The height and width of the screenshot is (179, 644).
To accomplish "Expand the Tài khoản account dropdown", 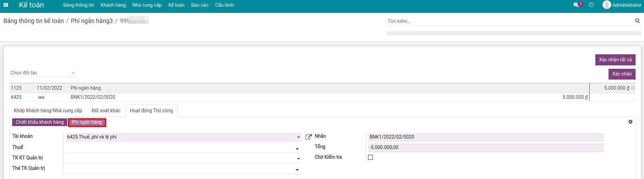I will 298,137.
